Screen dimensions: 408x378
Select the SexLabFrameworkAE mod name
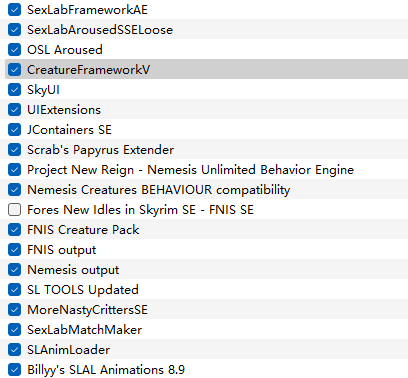tap(87, 10)
